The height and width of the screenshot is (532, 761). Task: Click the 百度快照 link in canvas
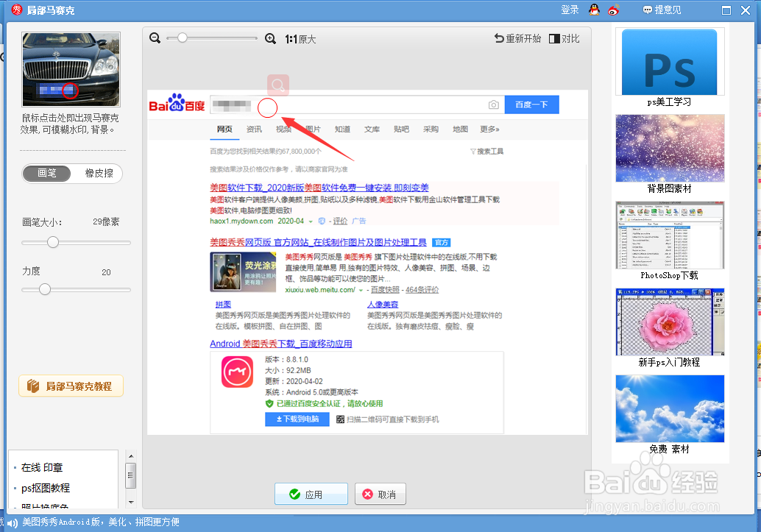tap(386, 290)
